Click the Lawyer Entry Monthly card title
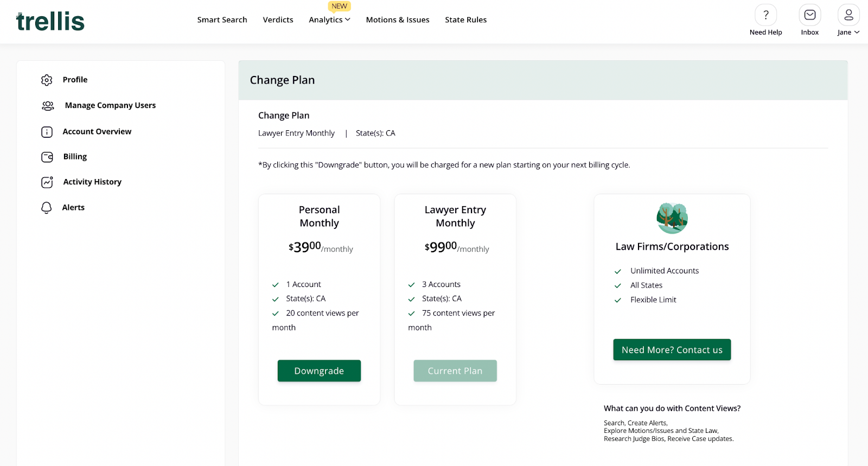The image size is (868, 466). (455, 216)
